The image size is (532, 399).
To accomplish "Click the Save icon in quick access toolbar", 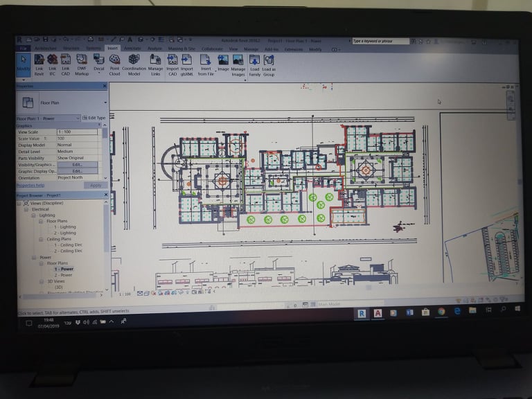I will pyautogui.click(x=46, y=39).
